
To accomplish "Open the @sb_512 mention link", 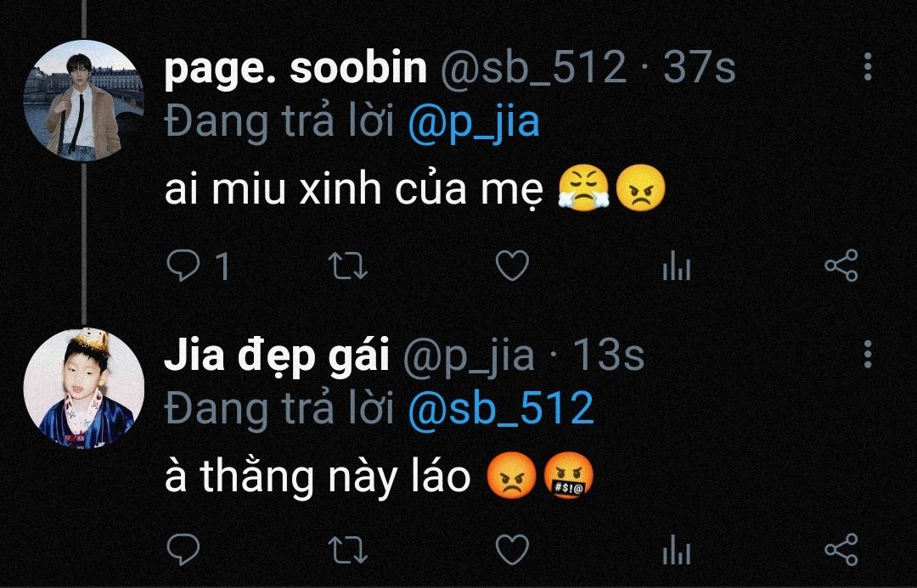I will [501, 409].
